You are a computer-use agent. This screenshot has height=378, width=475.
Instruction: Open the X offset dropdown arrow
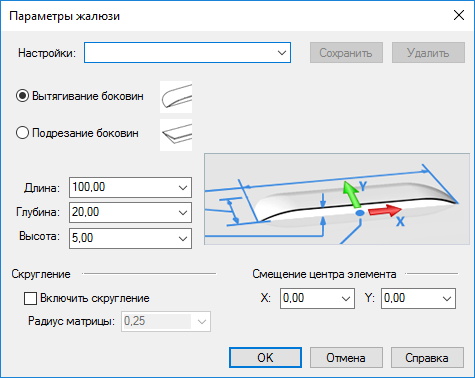(346, 298)
